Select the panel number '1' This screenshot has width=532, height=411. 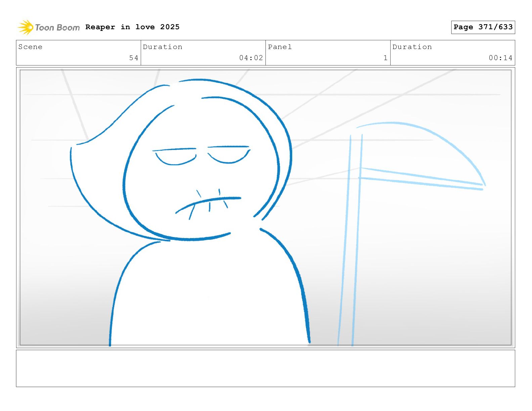[x=386, y=58]
